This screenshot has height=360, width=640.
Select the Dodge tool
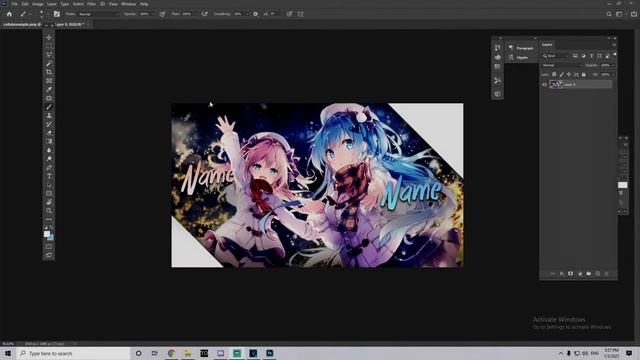pyautogui.click(x=49, y=159)
